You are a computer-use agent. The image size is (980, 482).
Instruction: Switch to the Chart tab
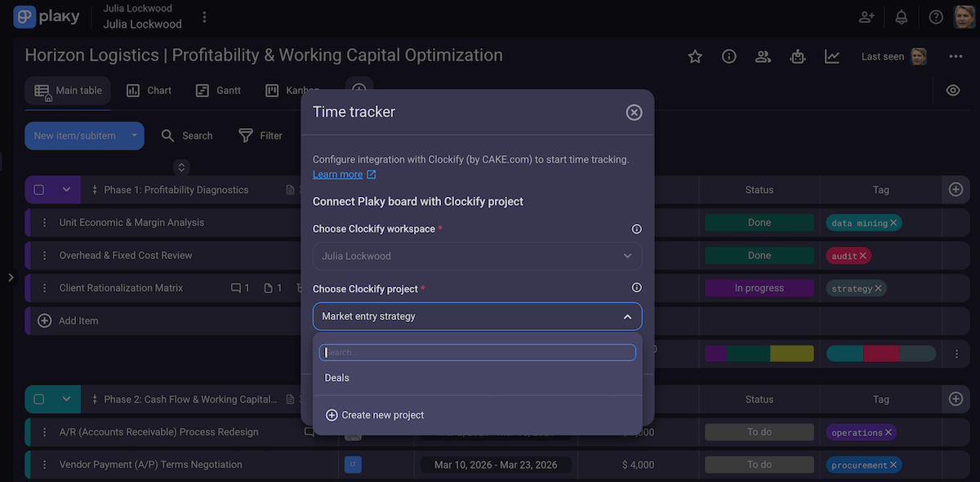click(x=149, y=91)
